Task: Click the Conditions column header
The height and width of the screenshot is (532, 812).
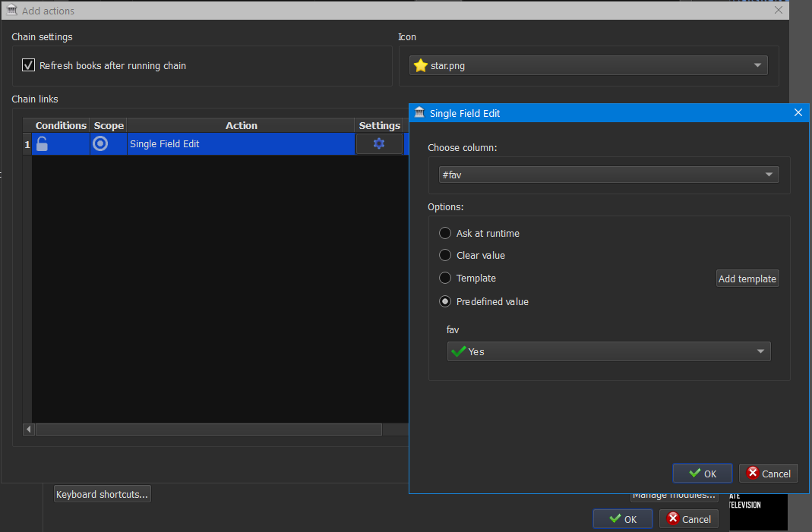Action: point(61,125)
